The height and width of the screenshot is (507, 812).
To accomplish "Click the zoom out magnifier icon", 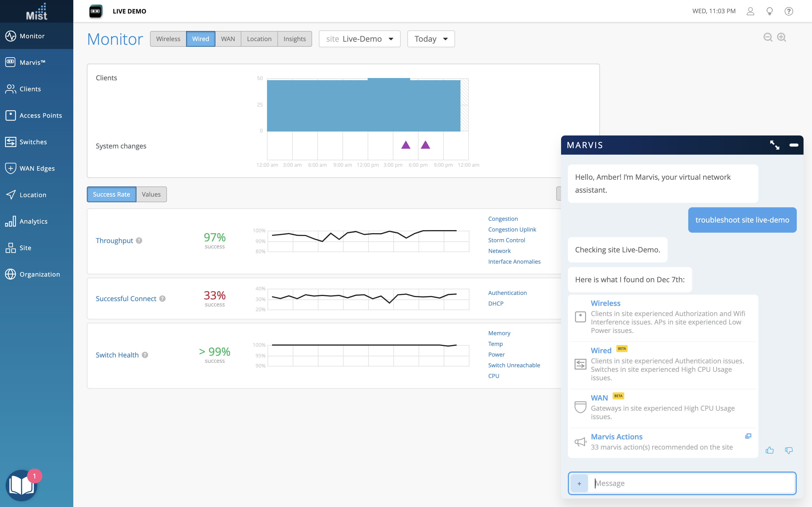I will [768, 37].
